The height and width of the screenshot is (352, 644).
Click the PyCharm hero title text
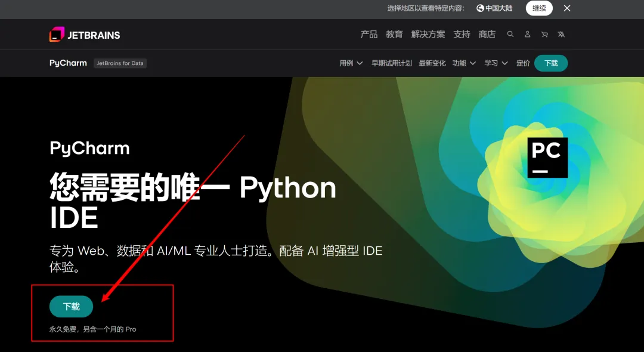coord(89,149)
